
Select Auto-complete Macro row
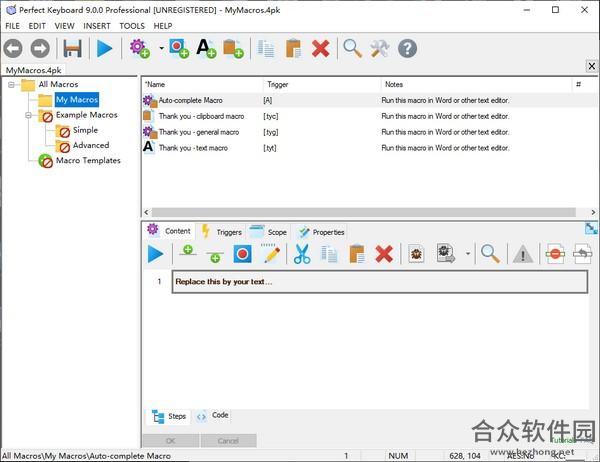tap(369, 100)
